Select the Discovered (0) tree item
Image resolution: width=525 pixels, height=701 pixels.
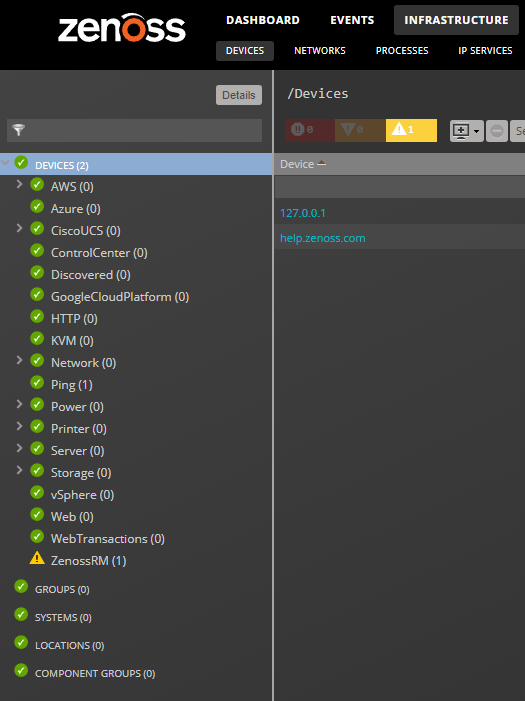point(91,275)
